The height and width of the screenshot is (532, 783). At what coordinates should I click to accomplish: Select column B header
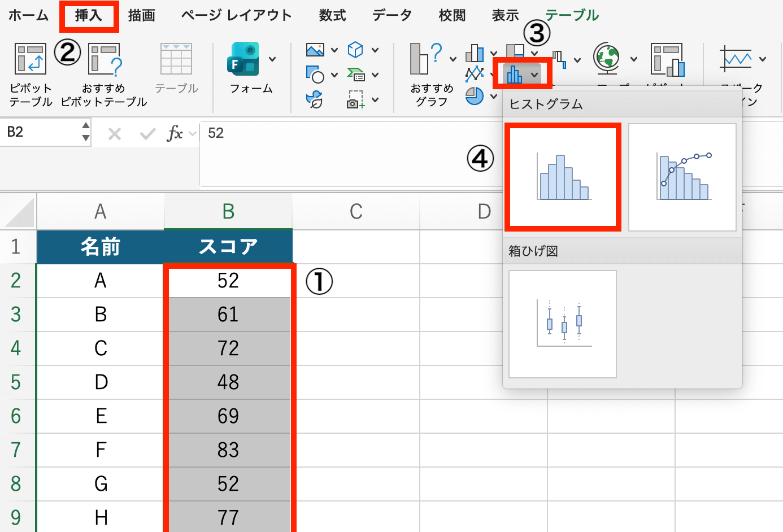click(228, 212)
